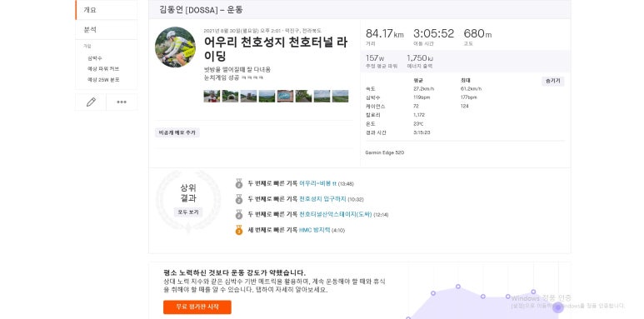Switch to the 분석 analysis tab
Screen dimensions: 644x319
pos(106,29)
